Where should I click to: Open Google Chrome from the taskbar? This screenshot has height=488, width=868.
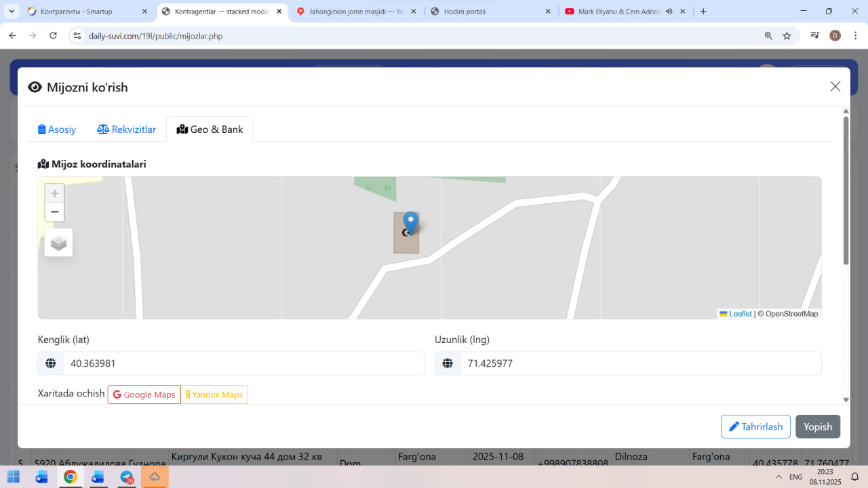70,476
